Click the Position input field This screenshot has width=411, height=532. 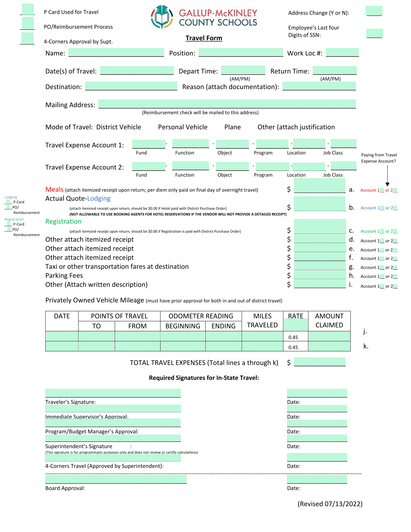tap(241, 52)
